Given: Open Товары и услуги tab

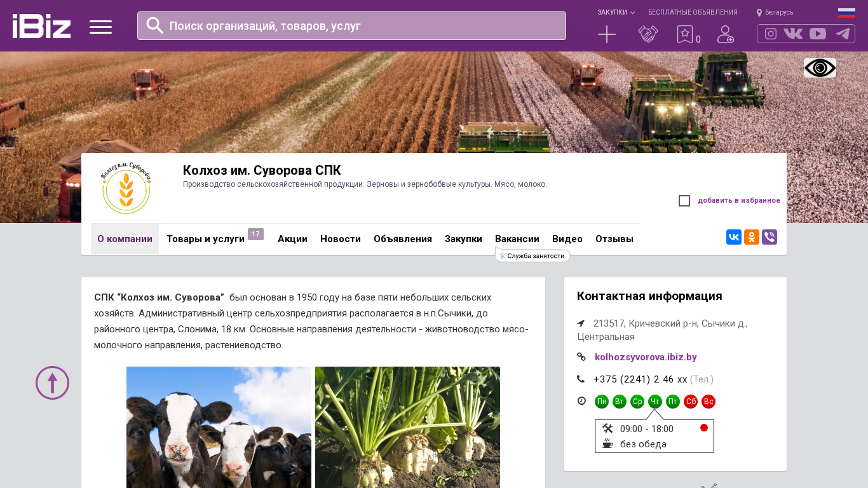Looking at the screenshot, I should 205,239.
